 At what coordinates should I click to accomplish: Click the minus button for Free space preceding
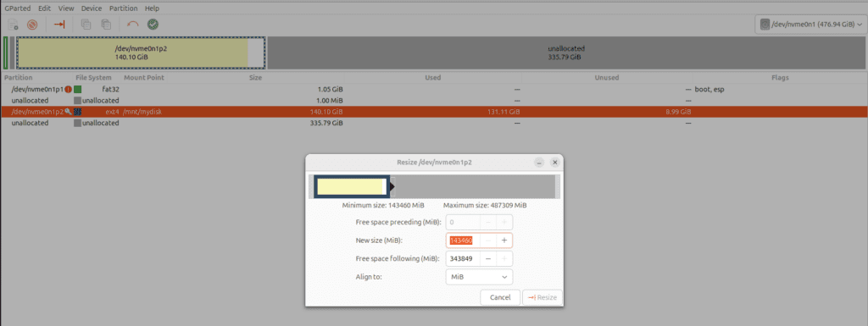click(x=487, y=223)
